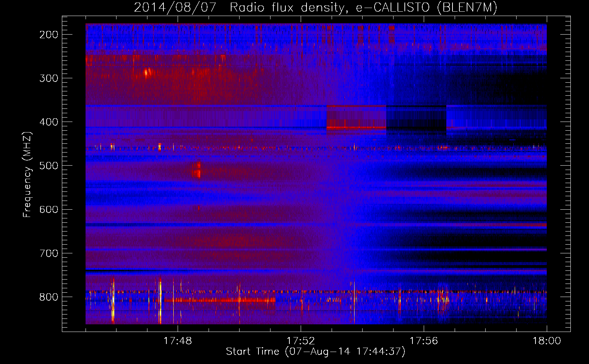Click the 17:52 time tick label

click(301, 341)
